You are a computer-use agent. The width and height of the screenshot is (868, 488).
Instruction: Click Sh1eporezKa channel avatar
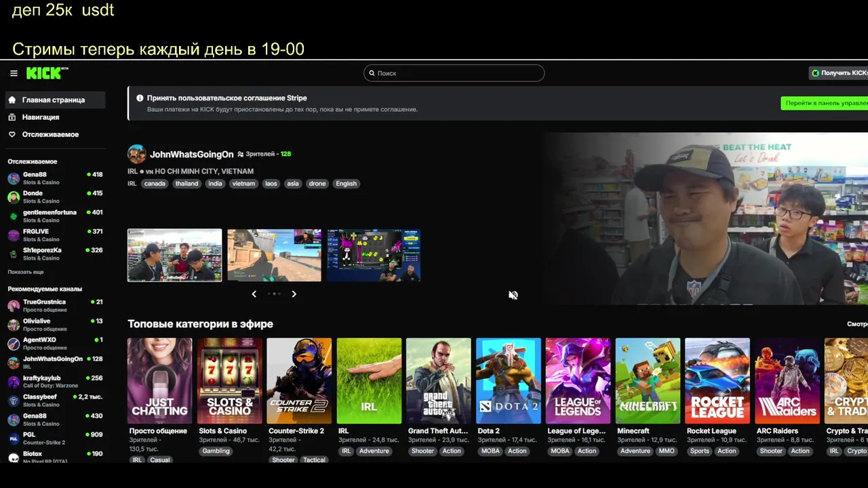tap(14, 254)
